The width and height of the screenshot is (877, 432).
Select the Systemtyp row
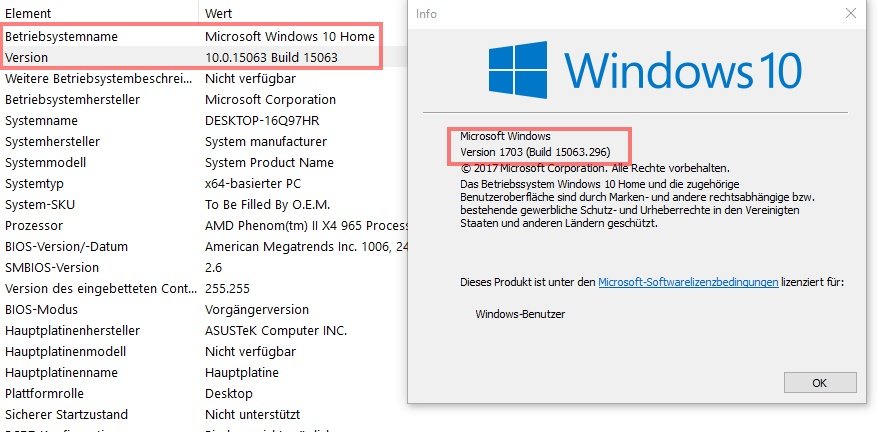tap(204, 184)
